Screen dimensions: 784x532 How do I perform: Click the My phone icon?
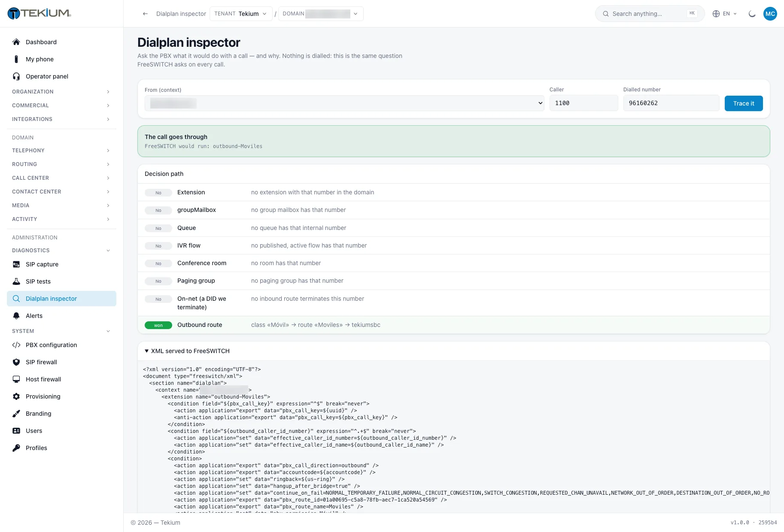[16, 59]
